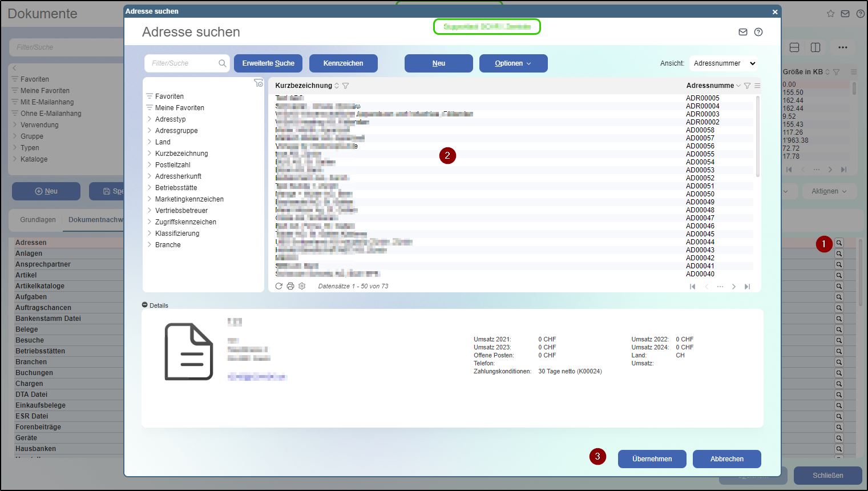The height and width of the screenshot is (491, 868).
Task: Open the Optionen dropdown button
Action: tap(513, 63)
